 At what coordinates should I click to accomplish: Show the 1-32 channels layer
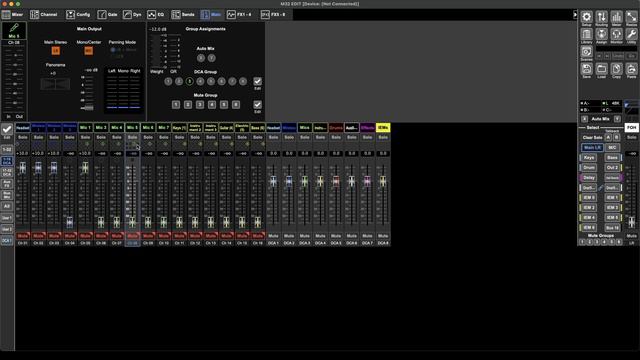pyautogui.click(x=7, y=150)
